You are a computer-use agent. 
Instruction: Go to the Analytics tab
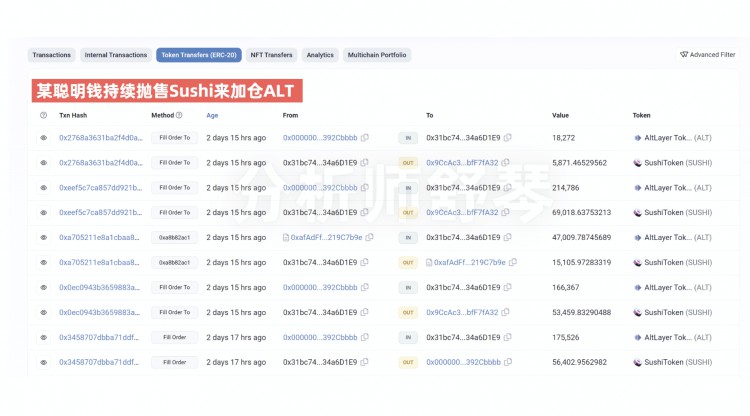[320, 55]
